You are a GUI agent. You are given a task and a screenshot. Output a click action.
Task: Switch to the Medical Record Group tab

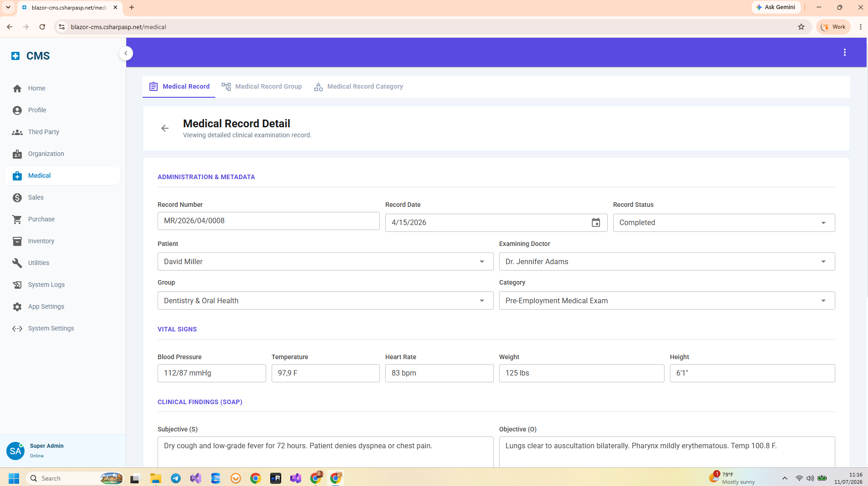(x=262, y=86)
